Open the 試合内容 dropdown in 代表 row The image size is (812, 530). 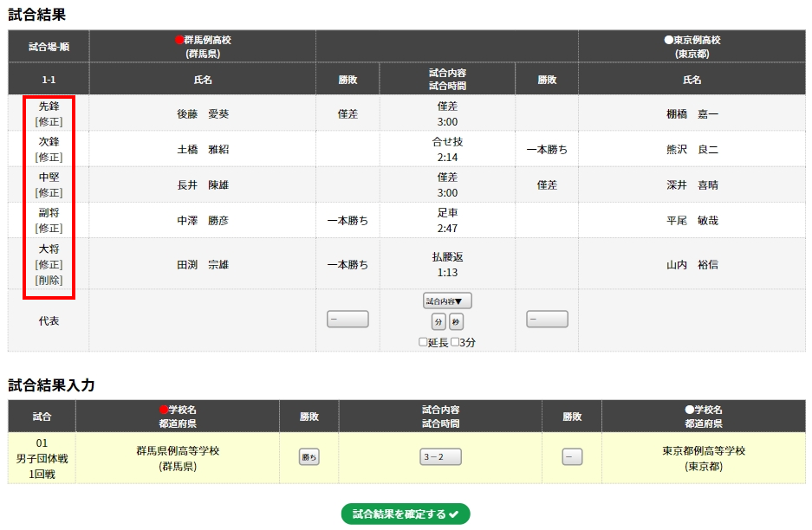[x=447, y=301]
